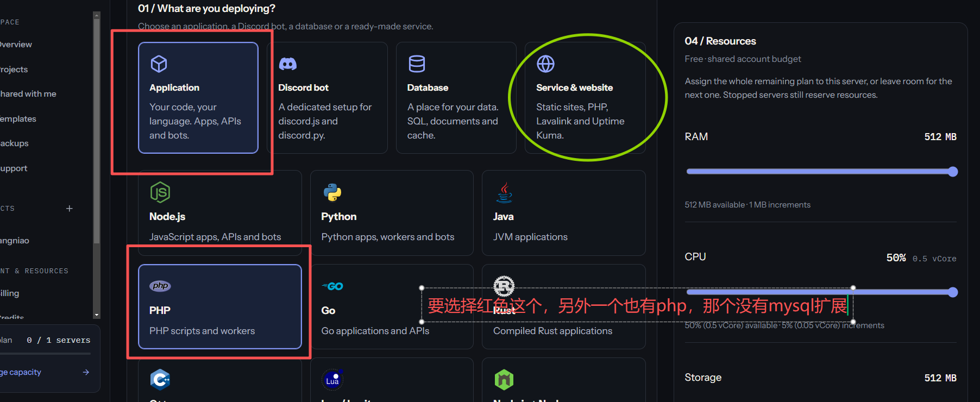980x402 pixels.
Task: Select the Application cube icon
Action: pyautogui.click(x=159, y=64)
